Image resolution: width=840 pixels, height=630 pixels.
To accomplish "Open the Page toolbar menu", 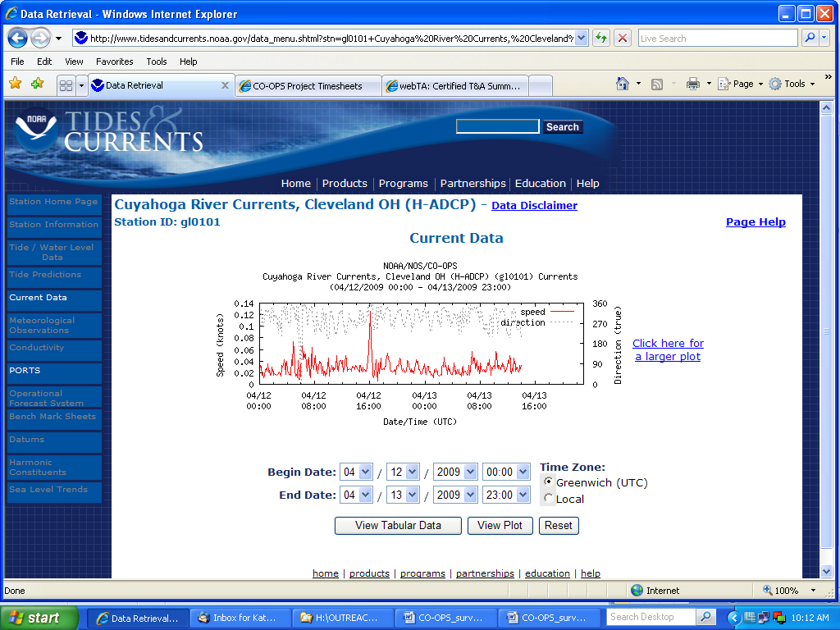I will click(x=741, y=84).
